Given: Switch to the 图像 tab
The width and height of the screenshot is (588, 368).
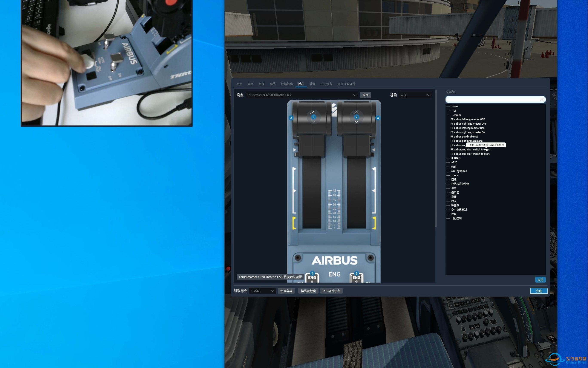Looking at the screenshot, I should tap(262, 84).
